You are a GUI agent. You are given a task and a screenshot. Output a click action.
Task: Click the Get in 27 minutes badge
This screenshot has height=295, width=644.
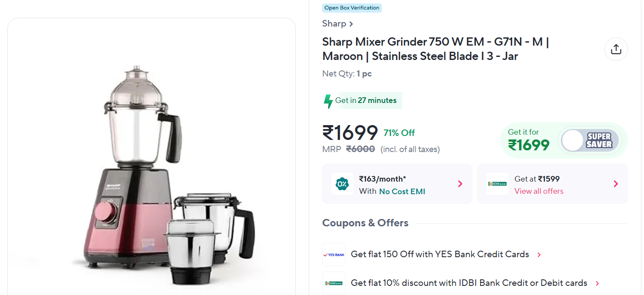click(x=366, y=100)
